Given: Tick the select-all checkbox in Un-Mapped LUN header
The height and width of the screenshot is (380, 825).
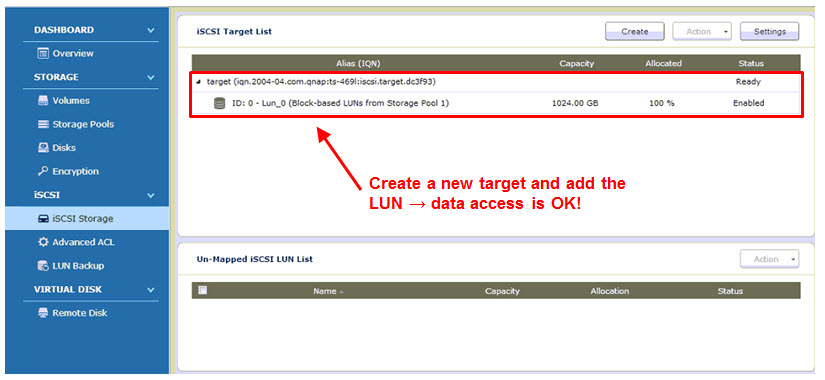Looking at the screenshot, I should (203, 290).
